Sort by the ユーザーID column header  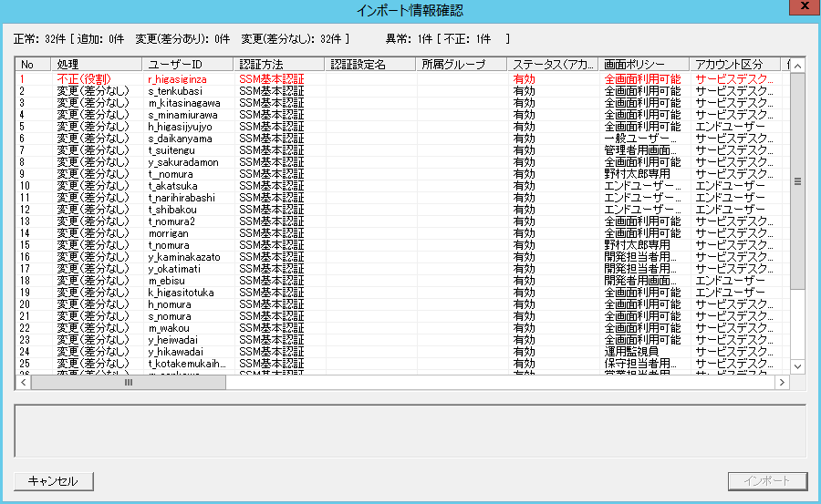click(187, 65)
